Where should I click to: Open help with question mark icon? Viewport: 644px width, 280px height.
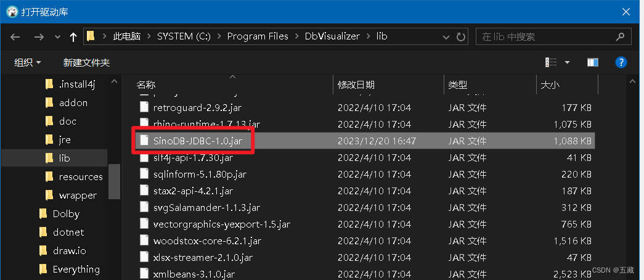621,62
